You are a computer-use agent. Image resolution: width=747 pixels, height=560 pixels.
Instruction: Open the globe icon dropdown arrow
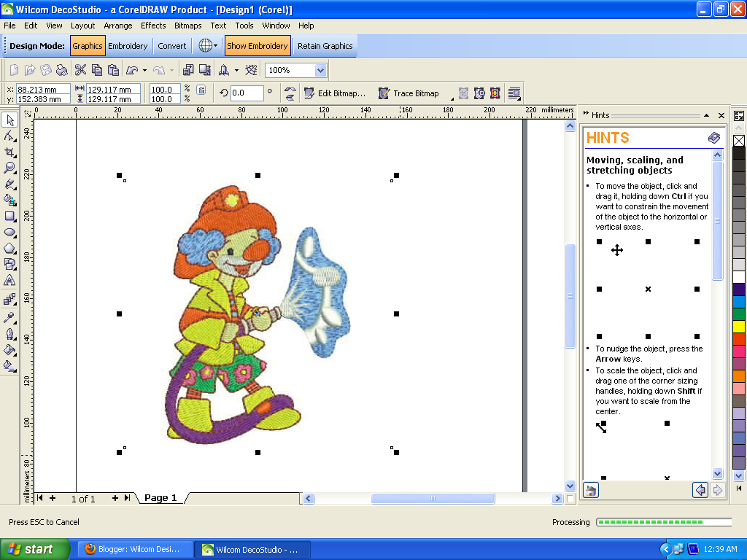pyautogui.click(x=215, y=46)
